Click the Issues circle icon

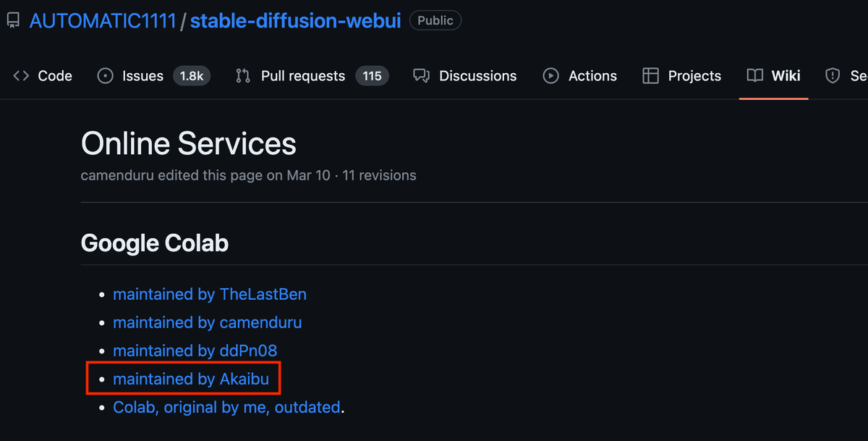coord(106,76)
